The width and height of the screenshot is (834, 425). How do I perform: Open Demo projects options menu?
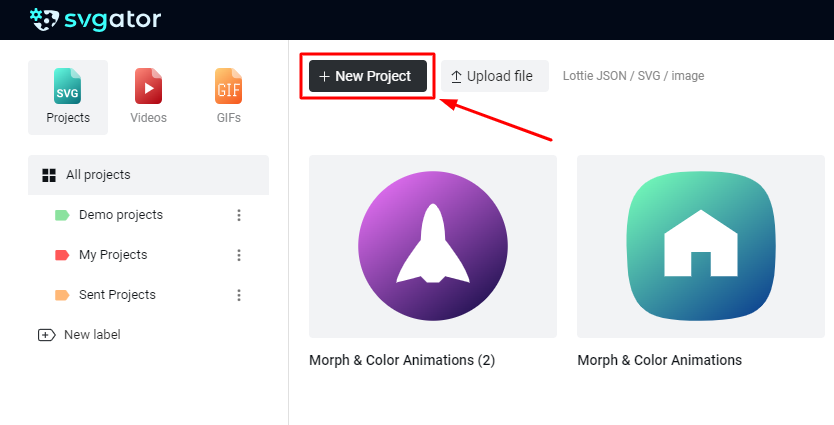click(239, 215)
